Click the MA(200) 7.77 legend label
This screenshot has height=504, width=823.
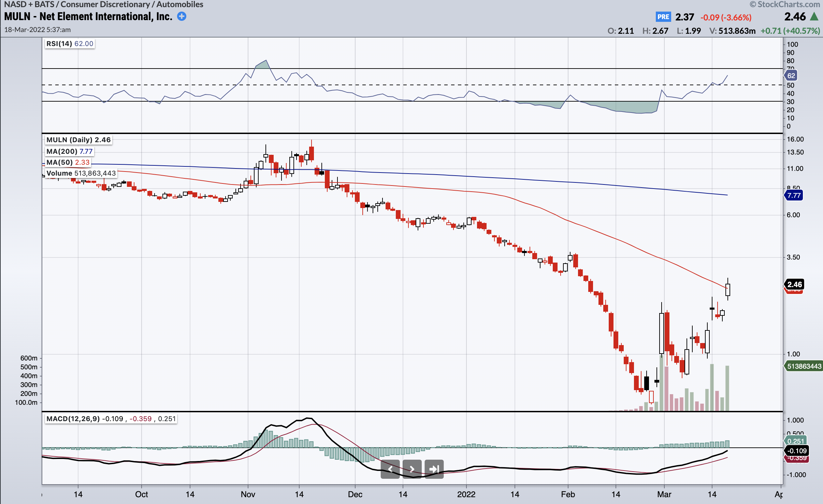click(69, 151)
